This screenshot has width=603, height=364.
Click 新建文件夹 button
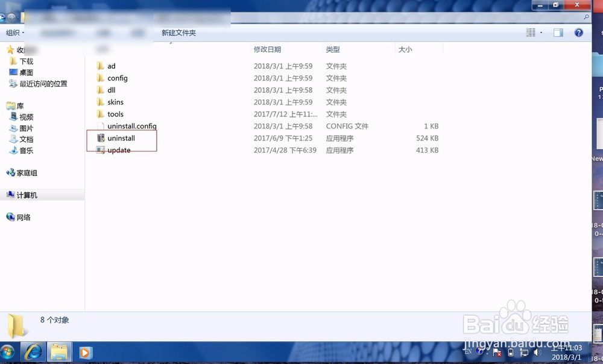pyautogui.click(x=179, y=33)
